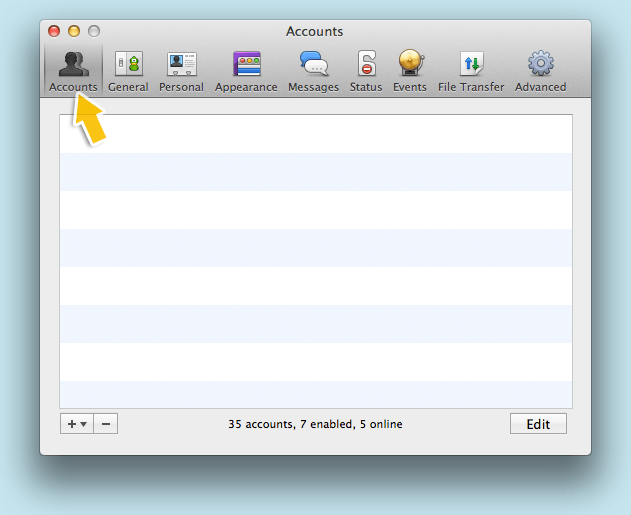Image resolution: width=631 pixels, height=515 pixels.
Task: Zoom the window with the green button
Action: click(x=94, y=32)
